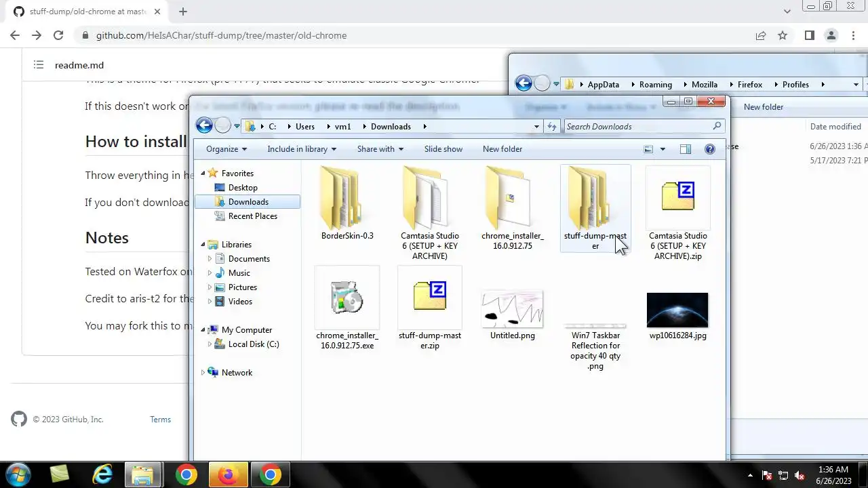Image resolution: width=868 pixels, height=488 pixels.
Task: Click New folder in Profiles window
Action: 764,107
